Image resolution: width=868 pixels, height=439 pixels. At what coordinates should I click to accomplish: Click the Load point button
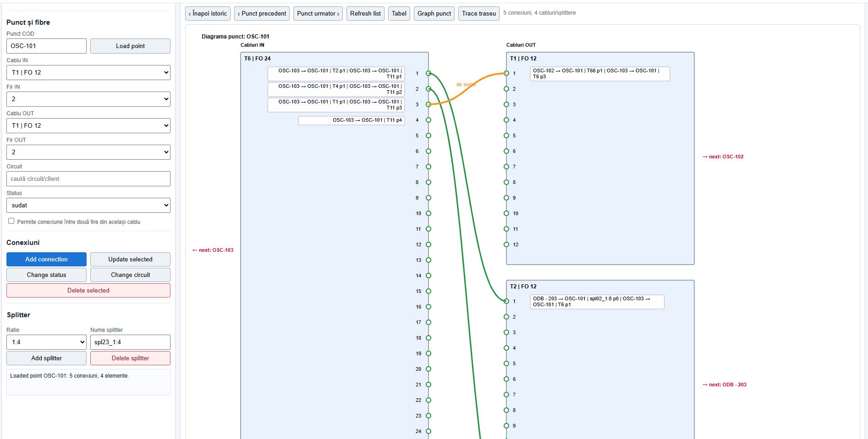(130, 46)
